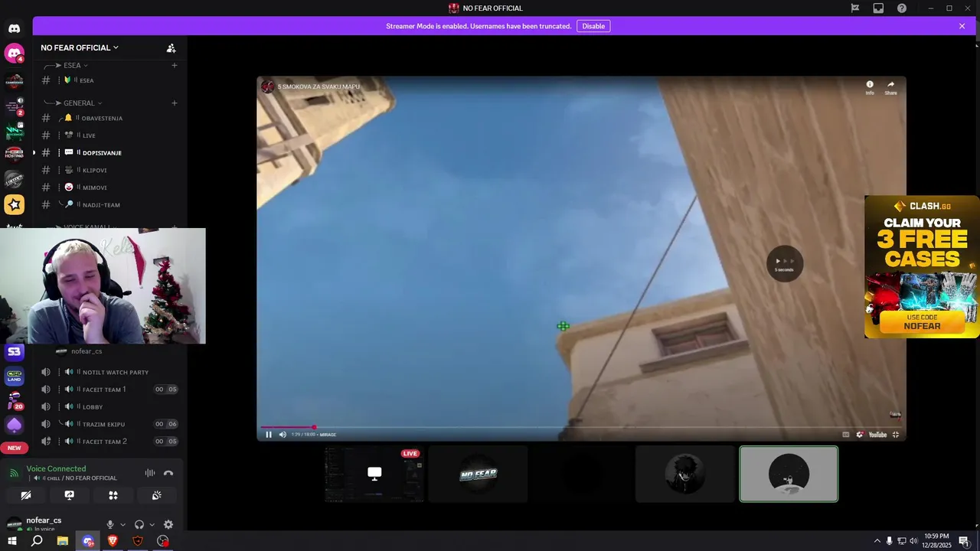Add channel to ESEA category

pyautogui.click(x=175, y=65)
